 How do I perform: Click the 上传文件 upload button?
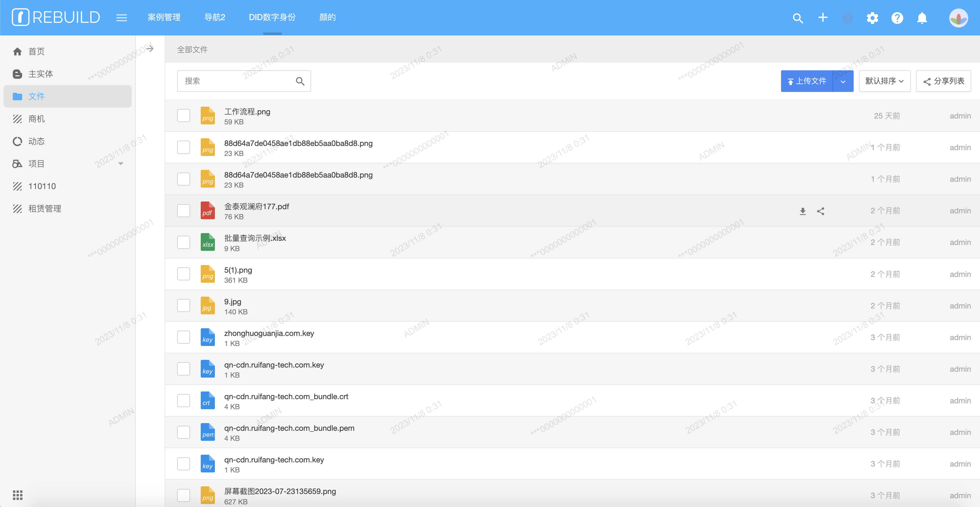(807, 81)
